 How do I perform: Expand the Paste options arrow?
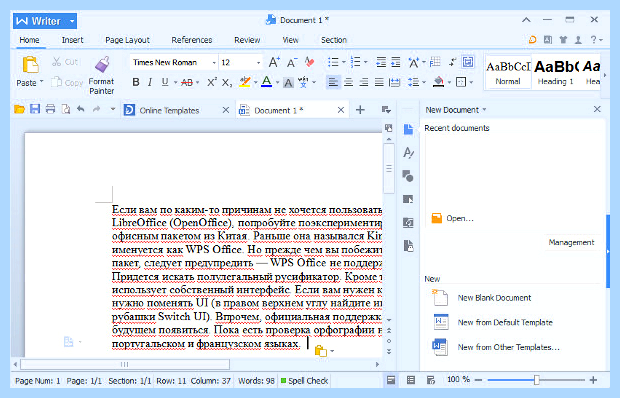pyautogui.click(x=41, y=82)
